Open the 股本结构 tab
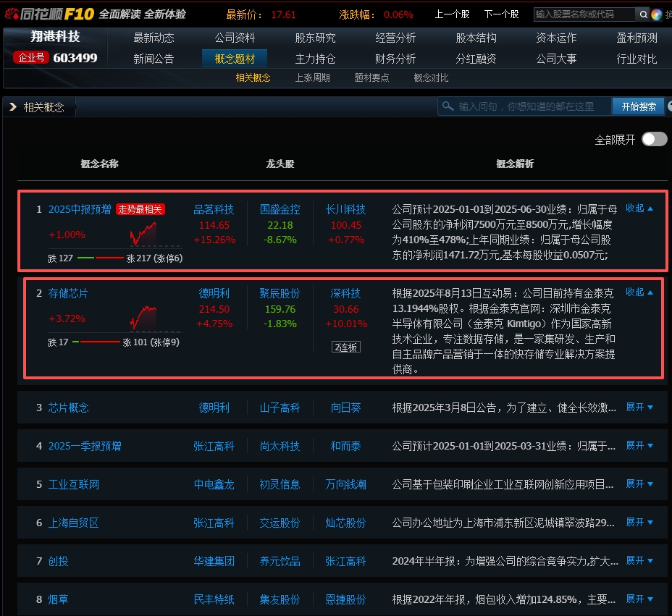The image size is (672, 616). click(x=476, y=38)
